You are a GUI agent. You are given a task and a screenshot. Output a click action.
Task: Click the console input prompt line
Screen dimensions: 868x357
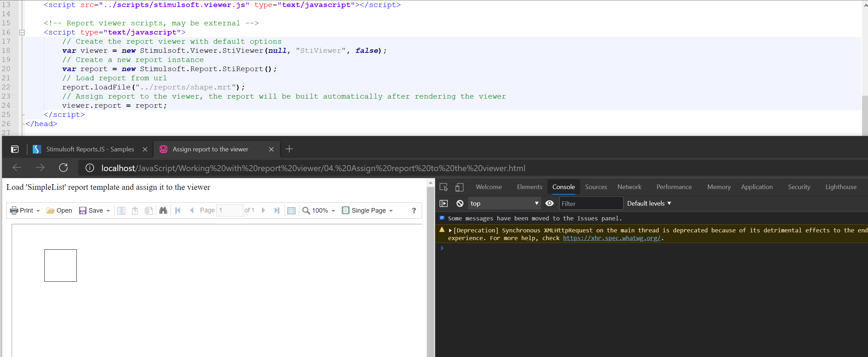point(652,248)
